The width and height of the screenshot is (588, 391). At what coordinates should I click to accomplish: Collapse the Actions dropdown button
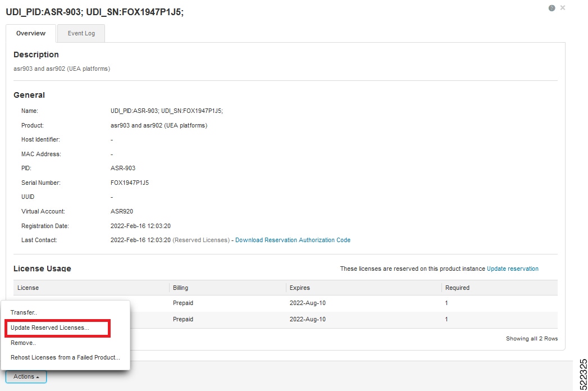[x=26, y=377]
